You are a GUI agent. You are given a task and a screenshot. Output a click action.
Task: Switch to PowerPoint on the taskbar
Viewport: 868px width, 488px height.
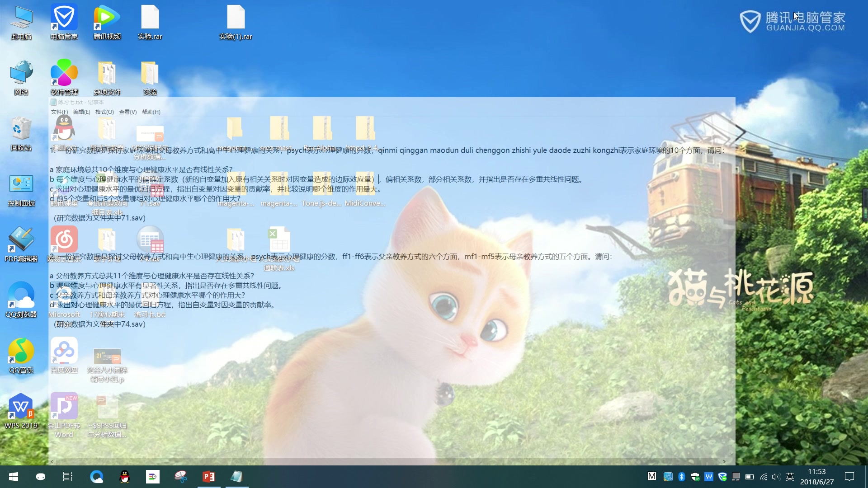tap(209, 477)
